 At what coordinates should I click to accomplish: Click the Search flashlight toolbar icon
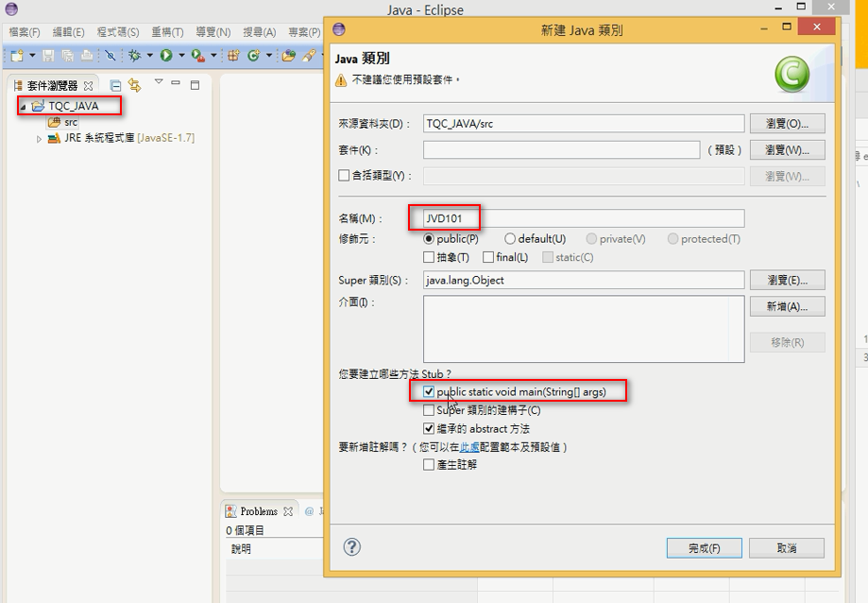tap(309, 56)
